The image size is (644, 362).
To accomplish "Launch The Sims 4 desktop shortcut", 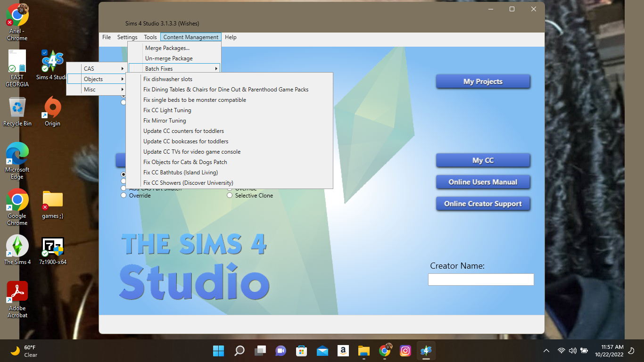I will pyautogui.click(x=17, y=250).
